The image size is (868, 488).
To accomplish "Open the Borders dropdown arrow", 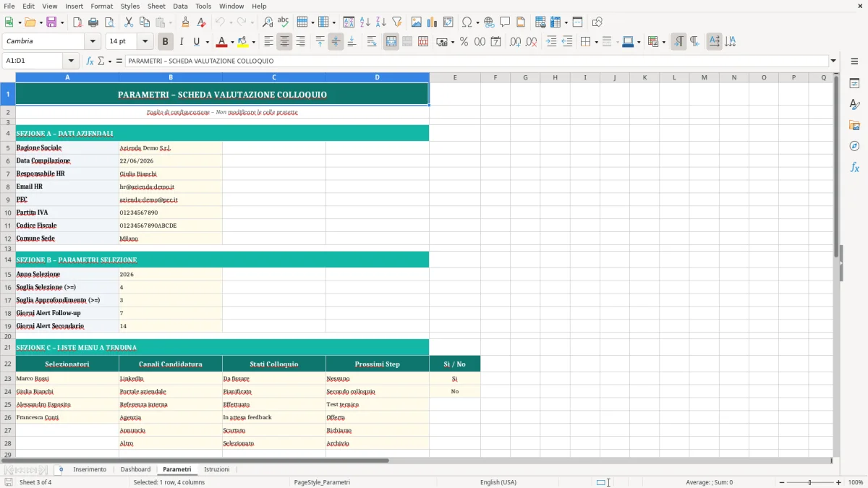I will tap(595, 42).
